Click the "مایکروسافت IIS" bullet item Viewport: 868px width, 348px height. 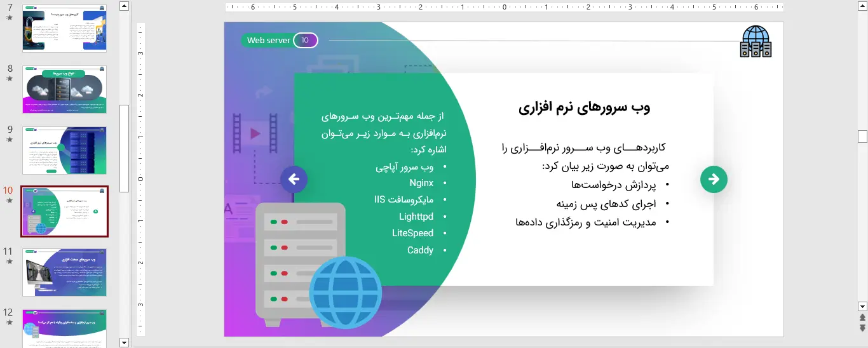pyautogui.click(x=403, y=199)
